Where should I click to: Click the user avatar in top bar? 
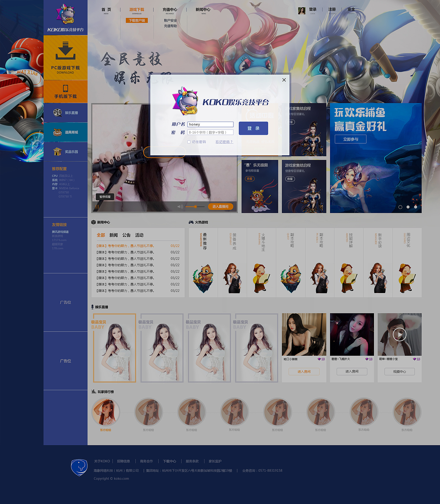point(302,11)
